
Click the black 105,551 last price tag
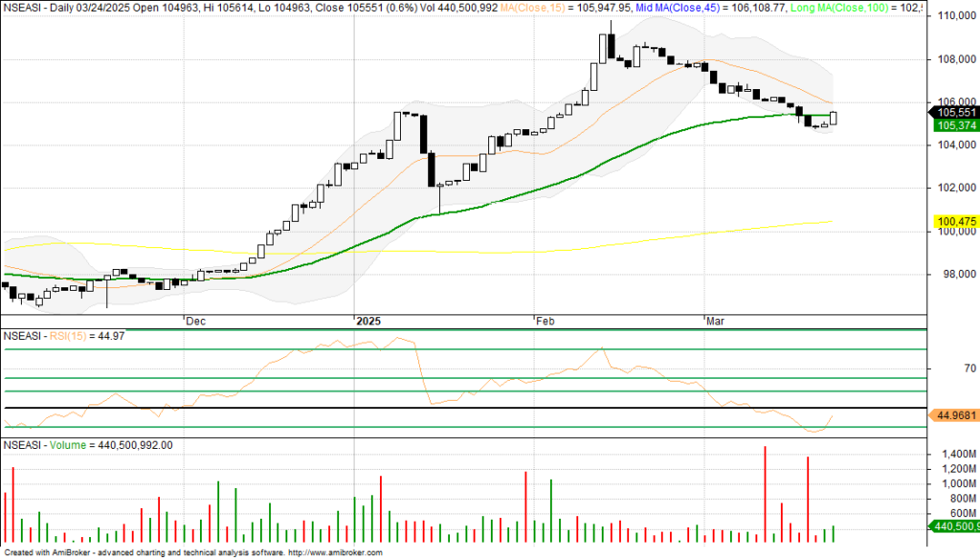point(954,112)
